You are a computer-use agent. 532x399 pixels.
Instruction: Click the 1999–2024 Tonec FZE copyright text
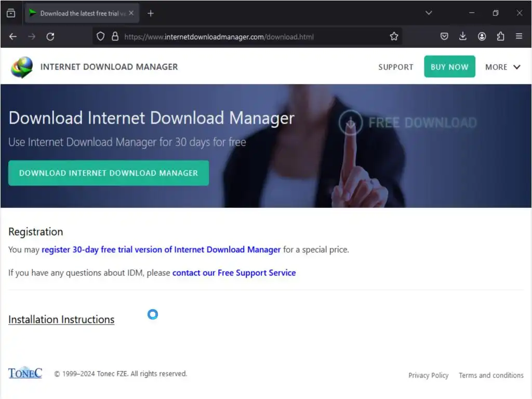(x=121, y=374)
